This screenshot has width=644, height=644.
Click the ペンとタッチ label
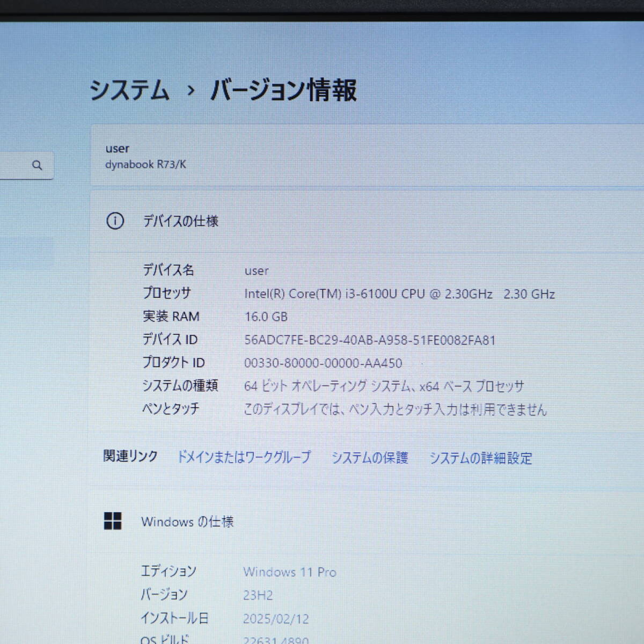[171, 408]
